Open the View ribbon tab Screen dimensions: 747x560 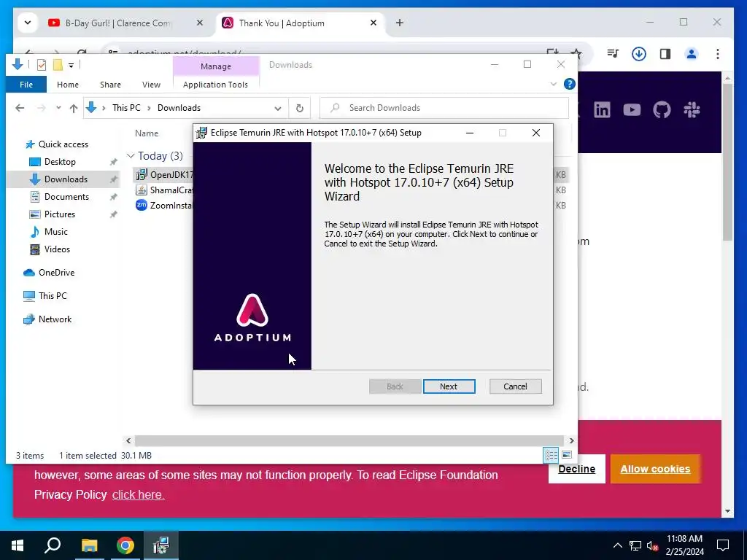point(151,85)
